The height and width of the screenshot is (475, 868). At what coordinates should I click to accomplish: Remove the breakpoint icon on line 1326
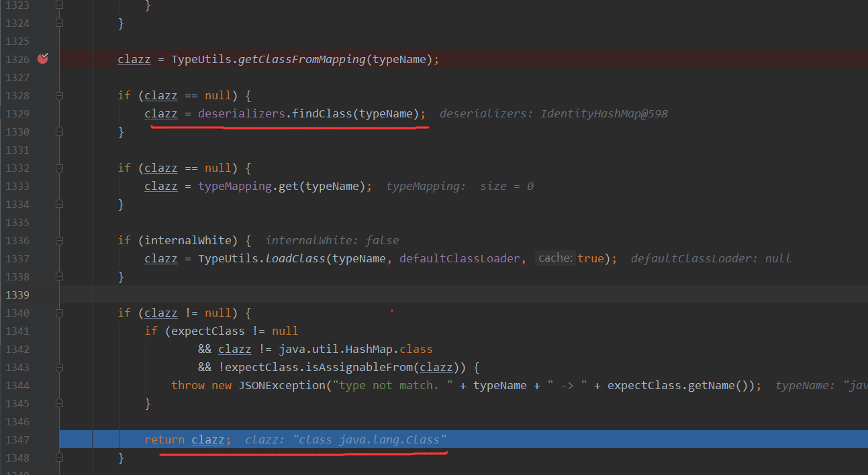click(43, 59)
